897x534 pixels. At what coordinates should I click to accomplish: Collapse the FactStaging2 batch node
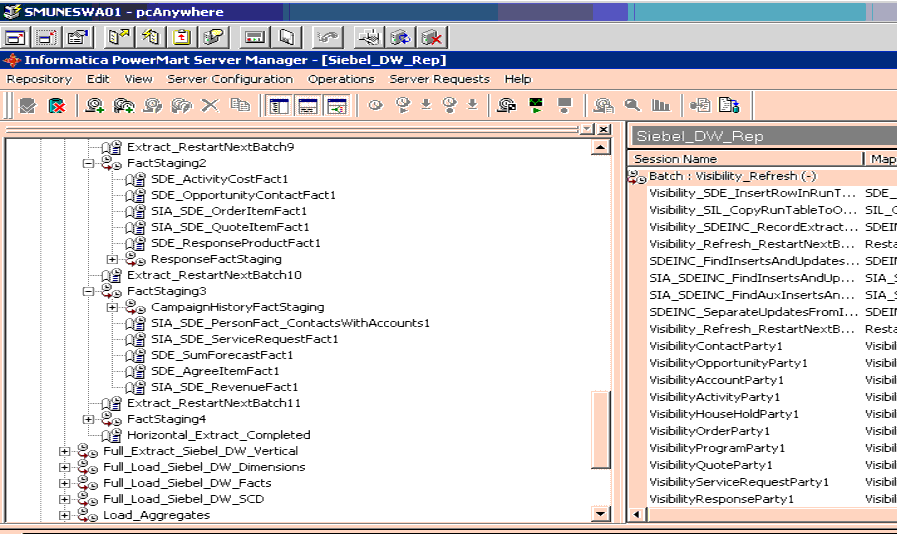88,163
